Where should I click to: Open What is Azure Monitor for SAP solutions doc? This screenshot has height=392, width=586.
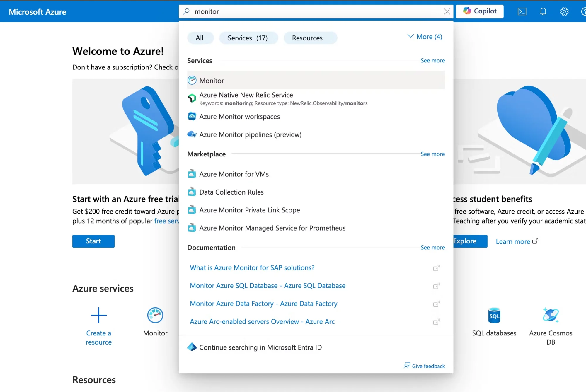[252, 267]
